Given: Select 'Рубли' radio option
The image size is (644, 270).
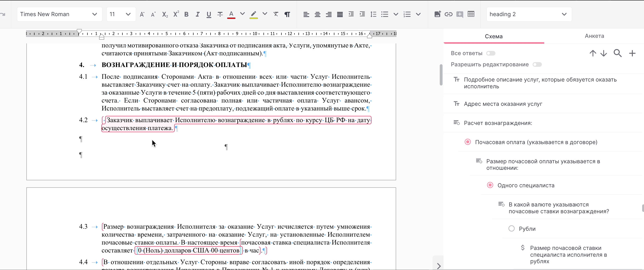Looking at the screenshot, I should point(512,228).
